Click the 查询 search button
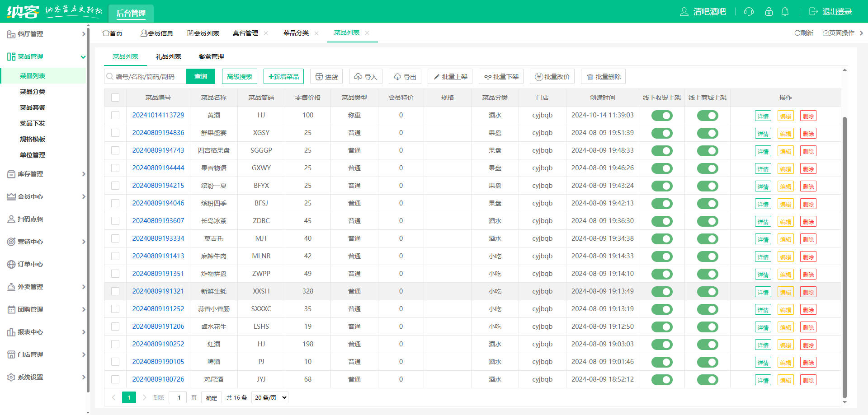This screenshot has width=868, height=415. 200,76
